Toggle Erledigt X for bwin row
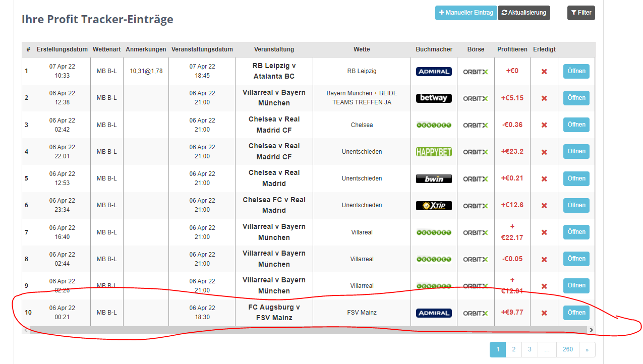 (544, 179)
